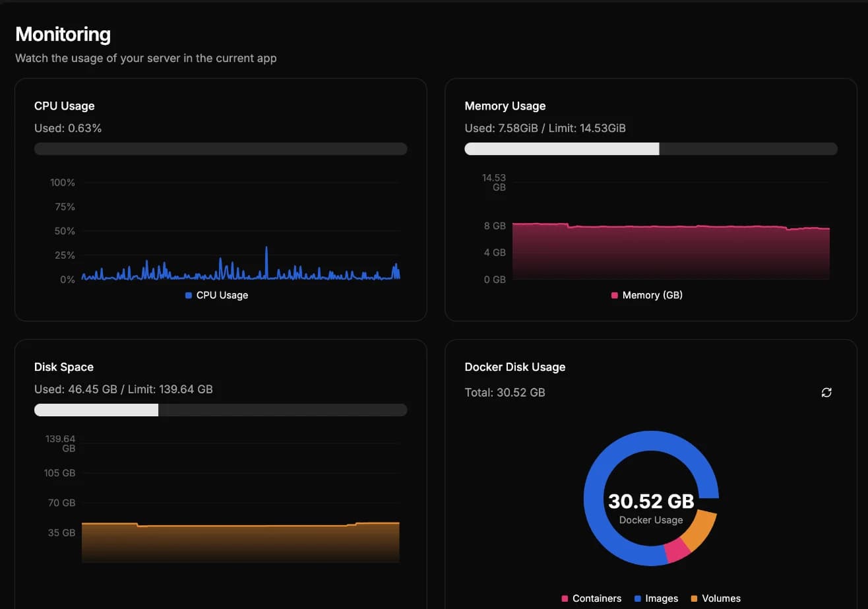Click the '8 GB' memory axis label
The width and height of the screenshot is (868, 609).
tap(495, 226)
